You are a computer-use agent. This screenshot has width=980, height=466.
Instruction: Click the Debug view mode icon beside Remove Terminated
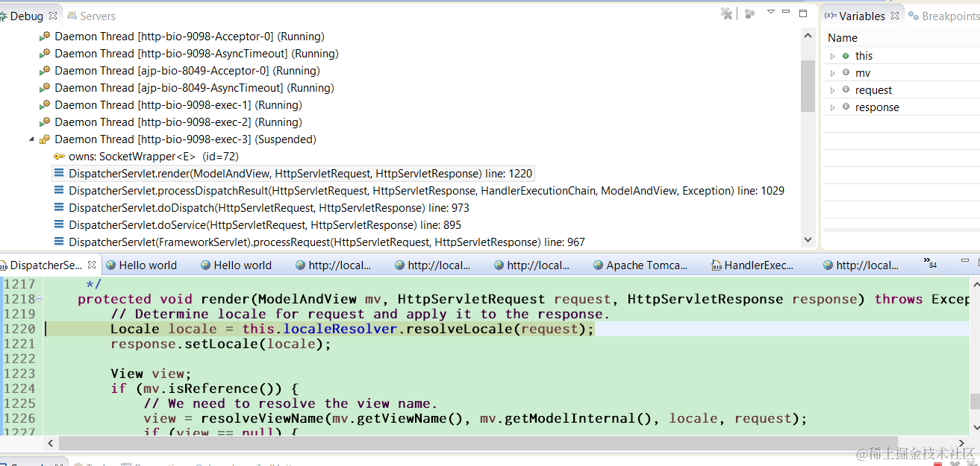[x=749, y=13]
